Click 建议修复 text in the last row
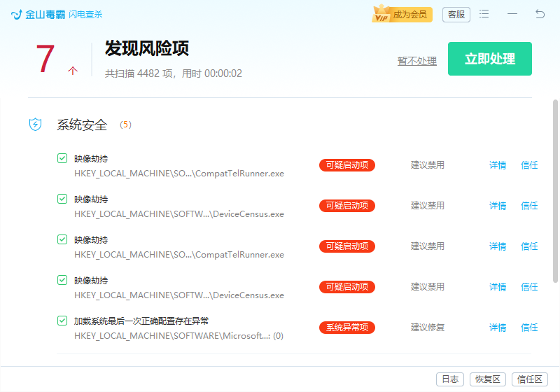Viewport: 560px width, 392px height. [x=428, y=328]
